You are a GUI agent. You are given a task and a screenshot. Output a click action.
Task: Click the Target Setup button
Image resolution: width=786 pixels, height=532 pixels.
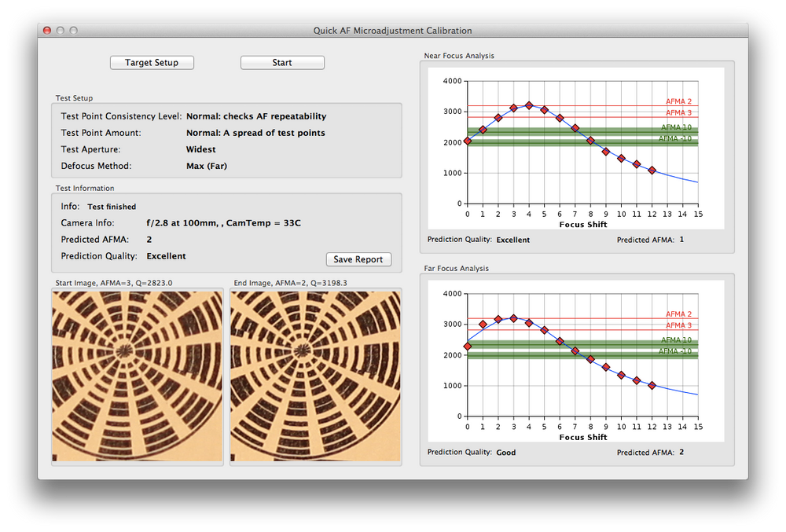point(152,63)
